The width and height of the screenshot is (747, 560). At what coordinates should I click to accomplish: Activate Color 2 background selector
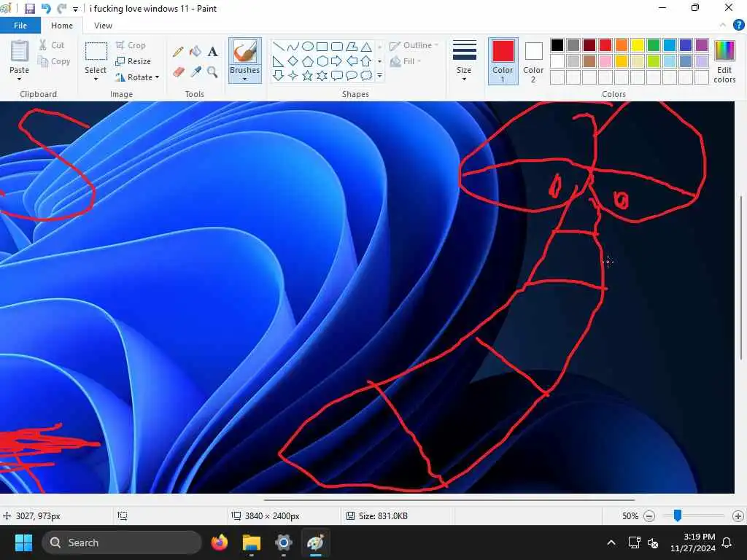click(533, 61)
